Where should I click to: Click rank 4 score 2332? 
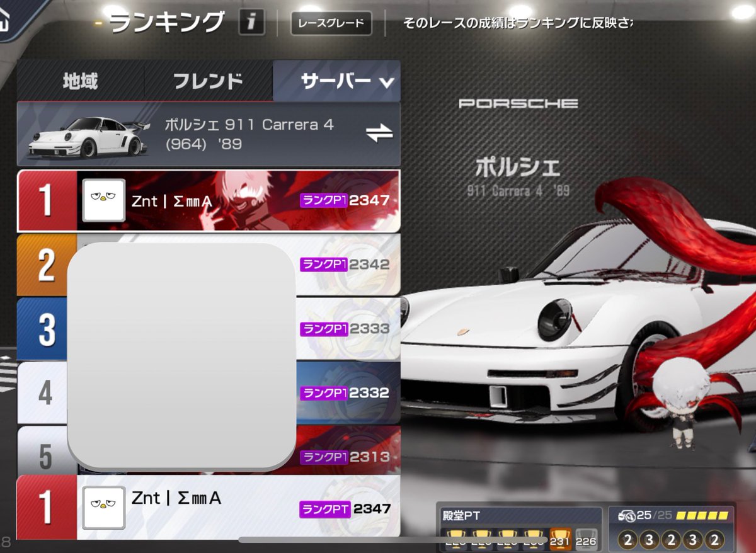tap(369, 393)
